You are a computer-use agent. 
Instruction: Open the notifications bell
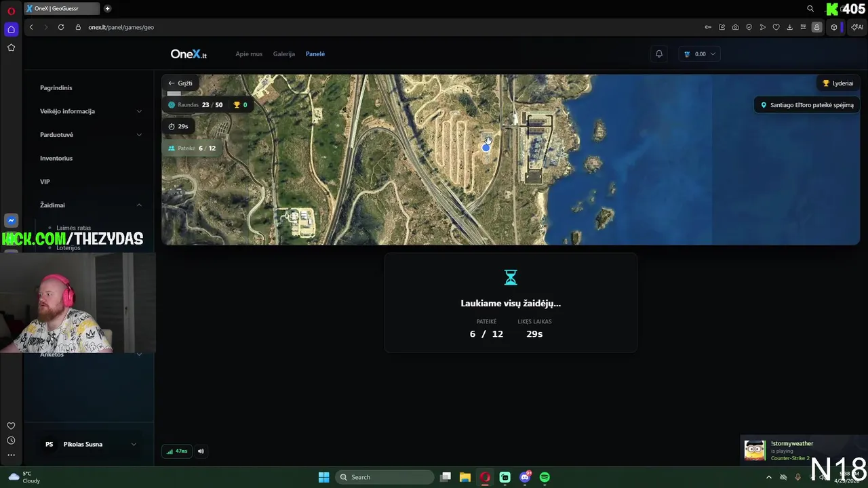click(658, 54)
